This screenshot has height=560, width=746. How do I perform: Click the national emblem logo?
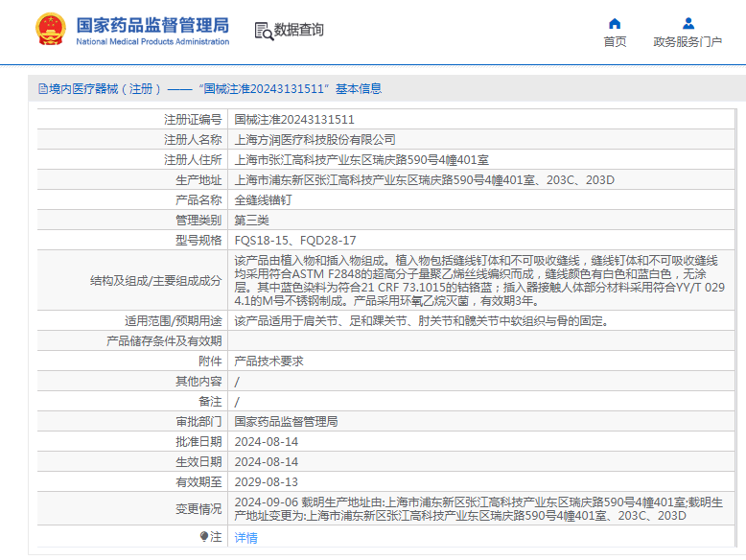(51, 29)
